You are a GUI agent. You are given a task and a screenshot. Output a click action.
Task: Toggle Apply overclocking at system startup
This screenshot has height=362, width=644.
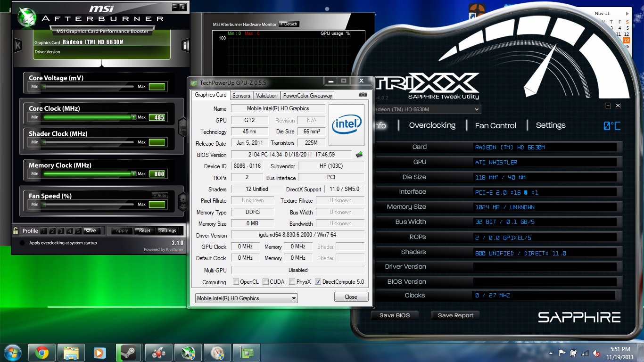click(x=22, y=243)
